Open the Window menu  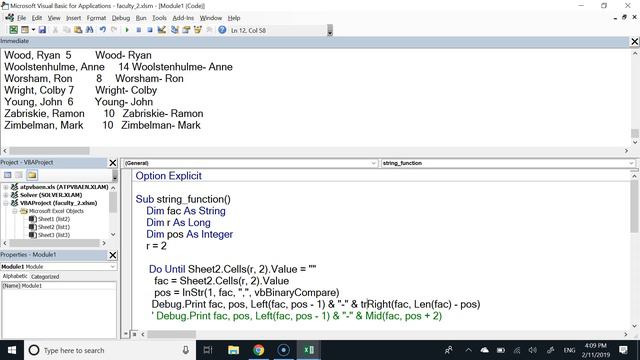[211, 18]
